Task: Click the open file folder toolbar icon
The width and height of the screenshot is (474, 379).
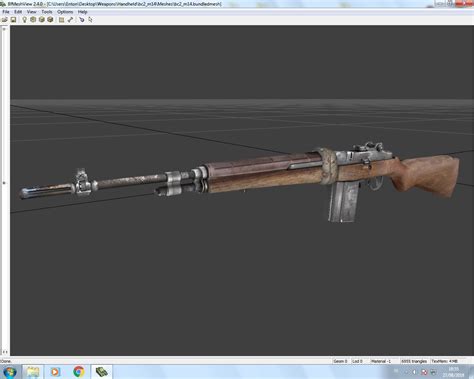Action: [5, 20]
